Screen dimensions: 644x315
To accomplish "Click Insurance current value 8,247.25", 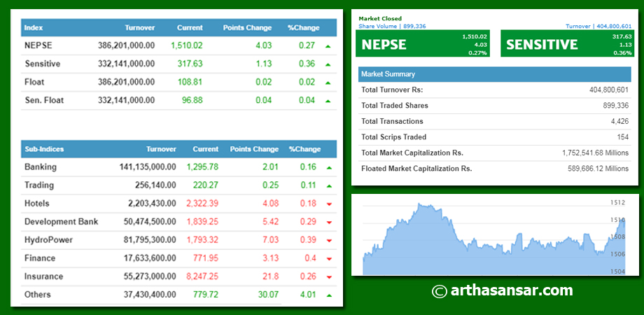I will [x=202, y=276].
